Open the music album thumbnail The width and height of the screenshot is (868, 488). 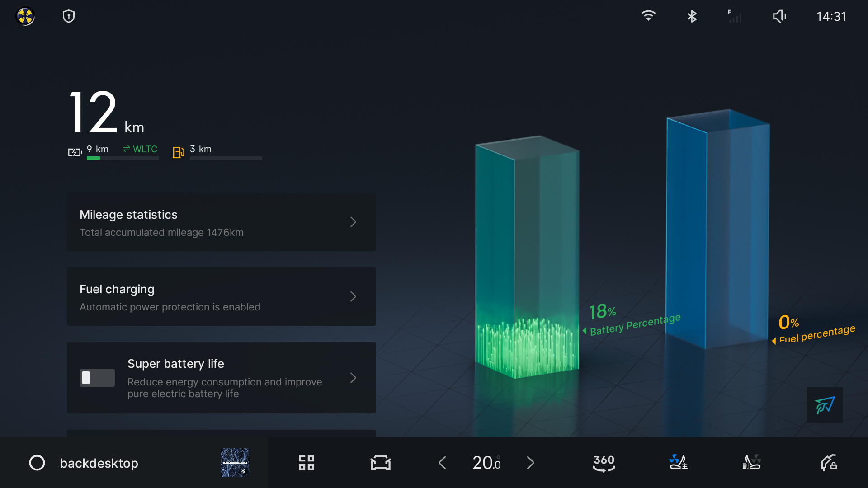[x=235, y=463]
